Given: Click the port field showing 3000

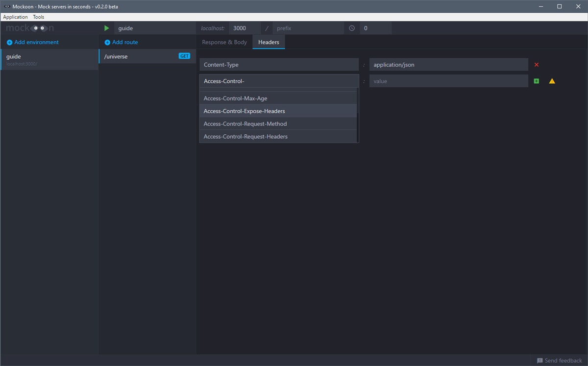Looking at the screenshot, I should point(245,28).
